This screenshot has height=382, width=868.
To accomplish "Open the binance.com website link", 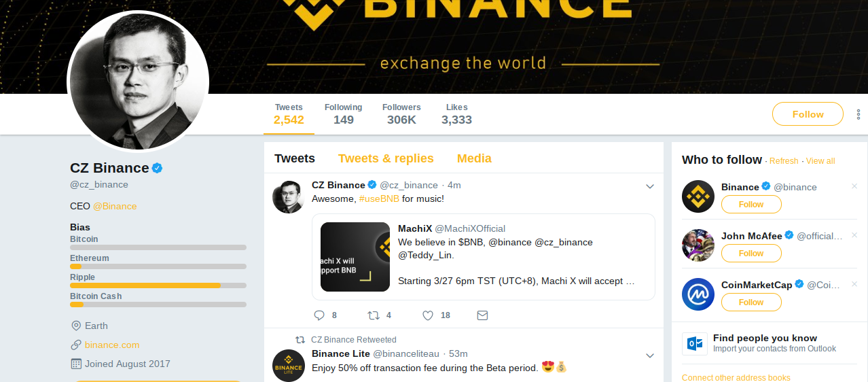I will (112, 345).
